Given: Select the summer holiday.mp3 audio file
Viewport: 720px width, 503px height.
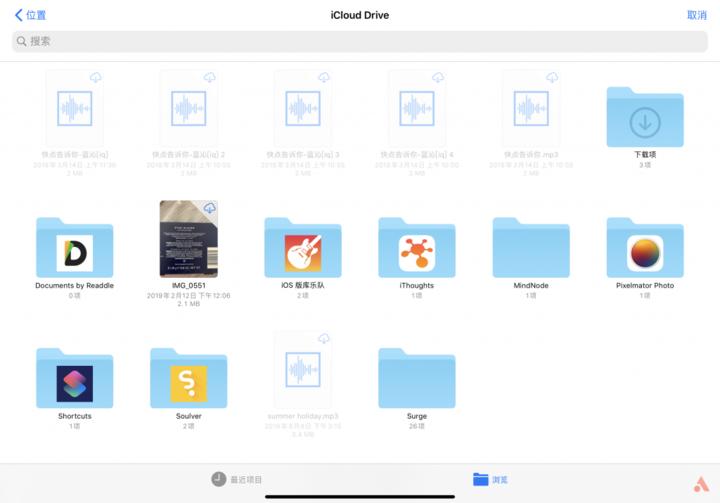Looking at the screenshot, I should click(303, 369).
